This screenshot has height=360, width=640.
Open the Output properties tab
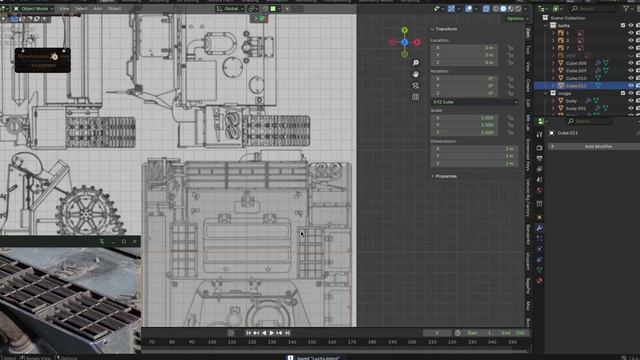pyautogui.click(x=540, y=158)
